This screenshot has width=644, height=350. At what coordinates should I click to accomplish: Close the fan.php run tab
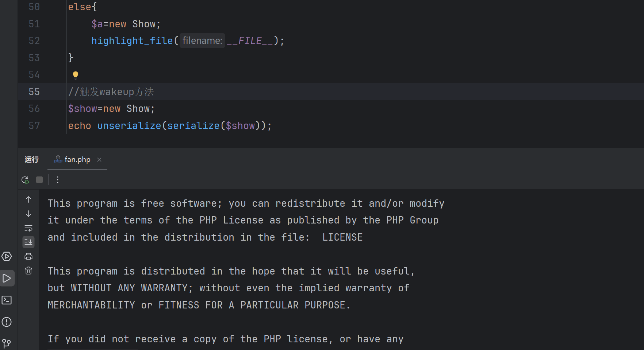point(99,160)
